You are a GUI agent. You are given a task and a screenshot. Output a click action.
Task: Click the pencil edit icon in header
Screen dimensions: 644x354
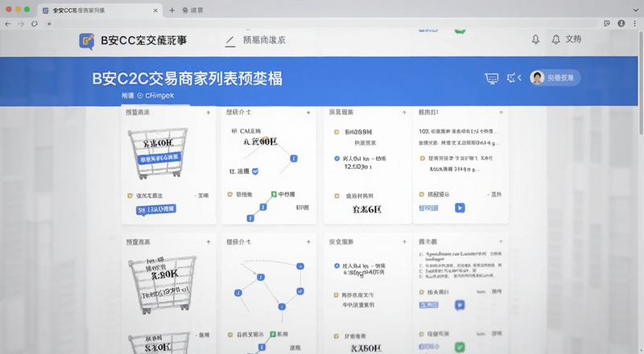point(230,41)
